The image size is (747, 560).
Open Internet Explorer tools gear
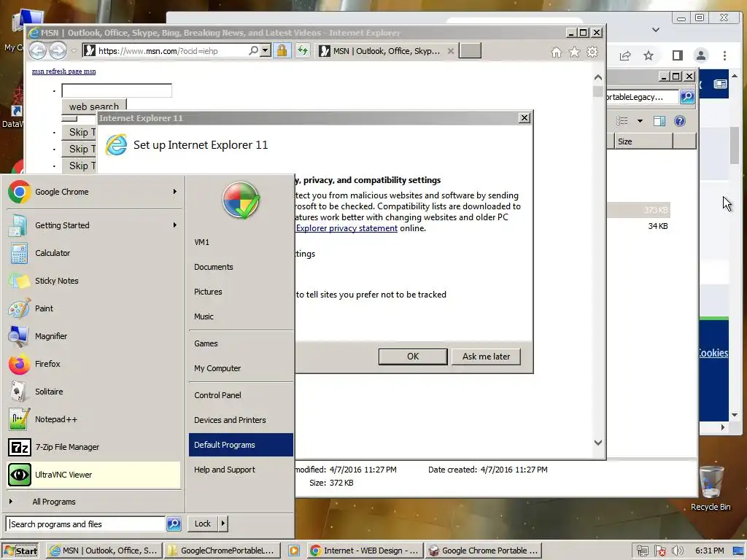(592, 52)
